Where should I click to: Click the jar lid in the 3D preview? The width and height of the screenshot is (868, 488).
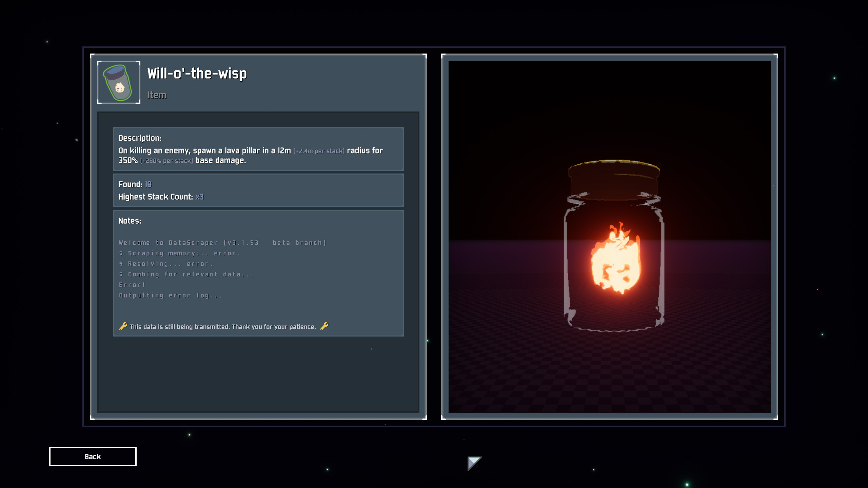coord(614,180)
